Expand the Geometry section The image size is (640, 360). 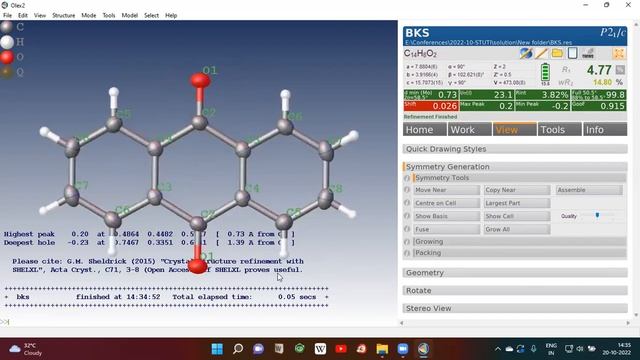pos(515,273)
